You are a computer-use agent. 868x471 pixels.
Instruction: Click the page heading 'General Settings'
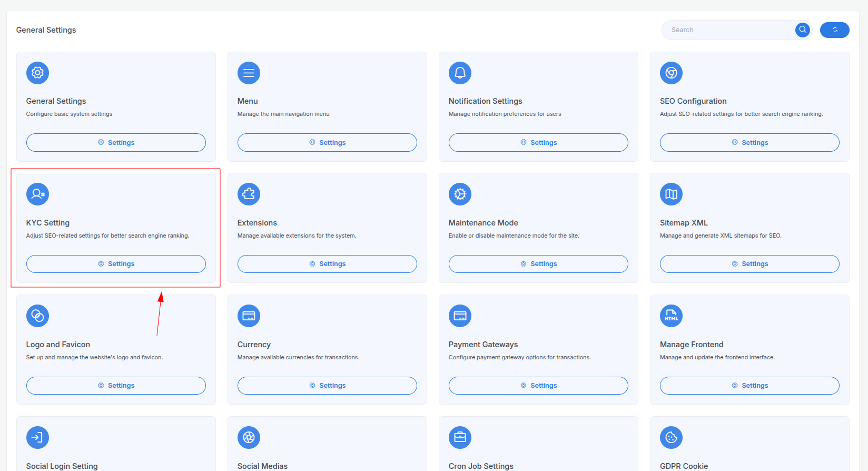(x=46, y=30)
